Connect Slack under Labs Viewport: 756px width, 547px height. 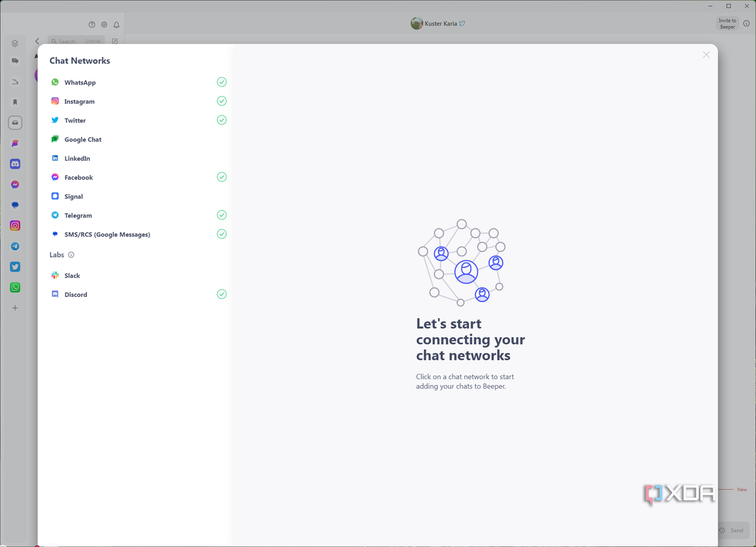coord(138,275)
